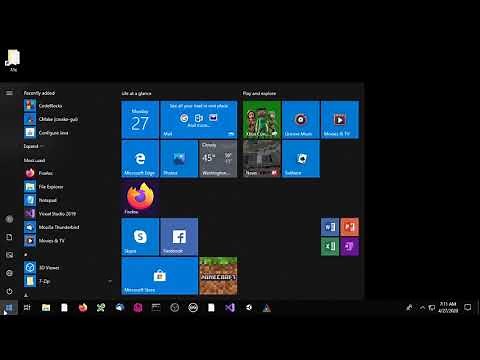Open the Microsoft Store tile
480x360 pixels.
(160, 276)
